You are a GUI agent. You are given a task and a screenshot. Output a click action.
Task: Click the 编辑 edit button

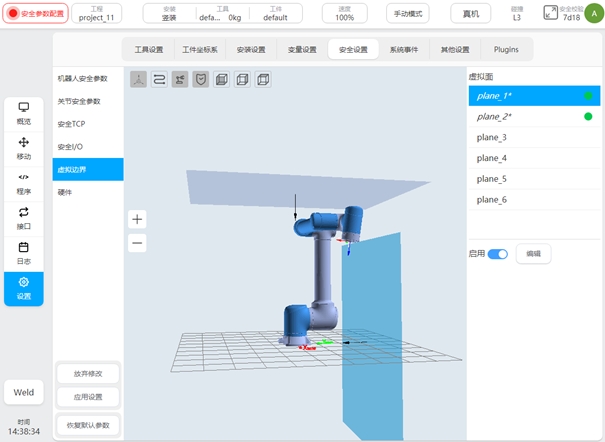533,254
